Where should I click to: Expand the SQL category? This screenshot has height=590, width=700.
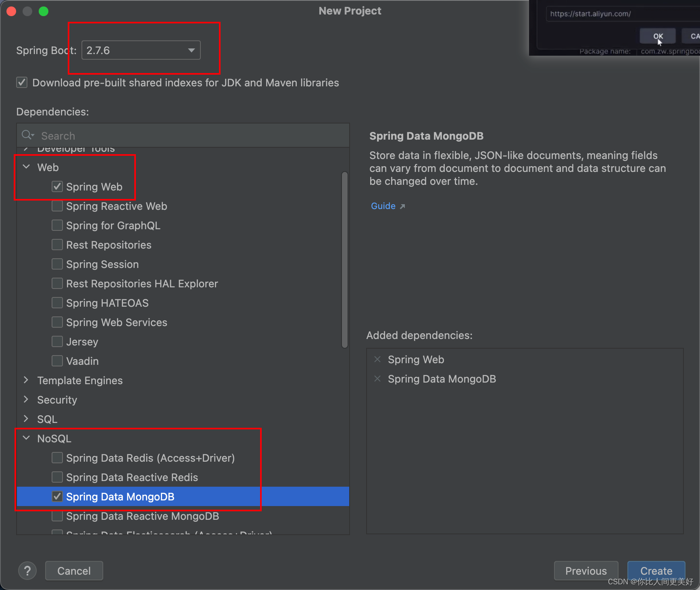point(26,418)
